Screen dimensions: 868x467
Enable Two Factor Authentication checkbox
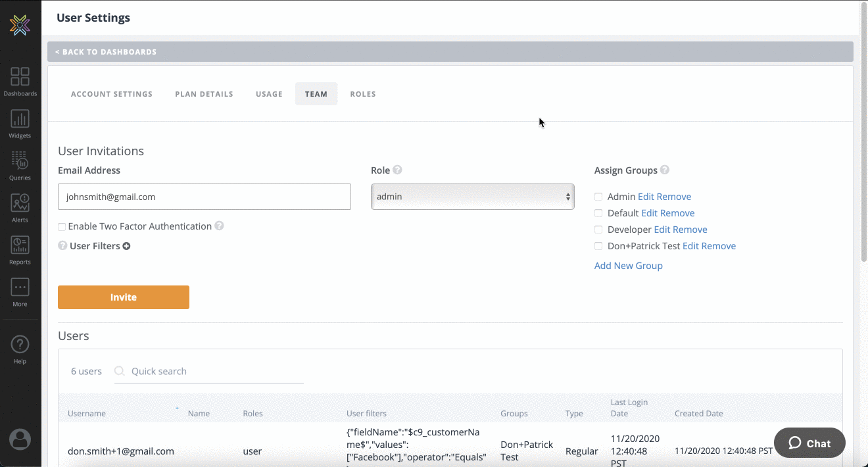(x=62, y=227)
